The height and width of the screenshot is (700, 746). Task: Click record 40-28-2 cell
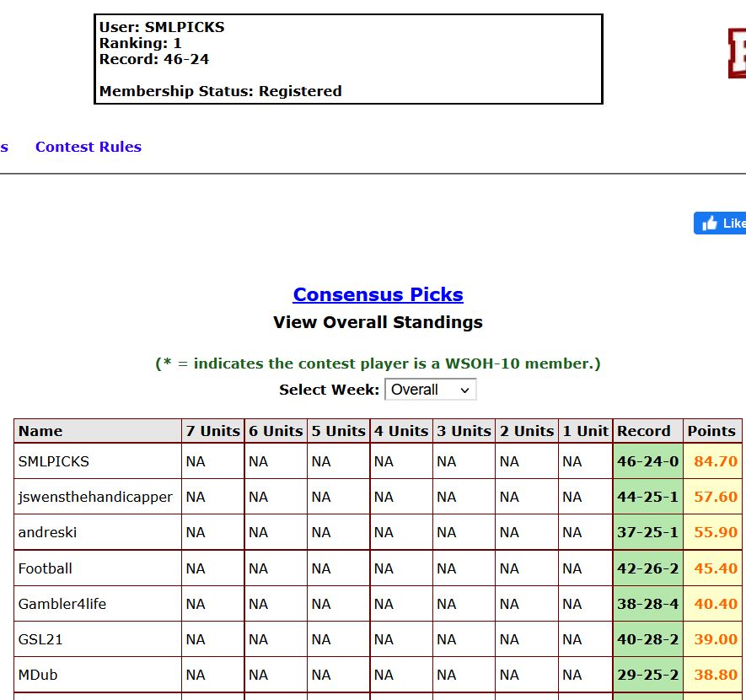click(x=648, y=639)
